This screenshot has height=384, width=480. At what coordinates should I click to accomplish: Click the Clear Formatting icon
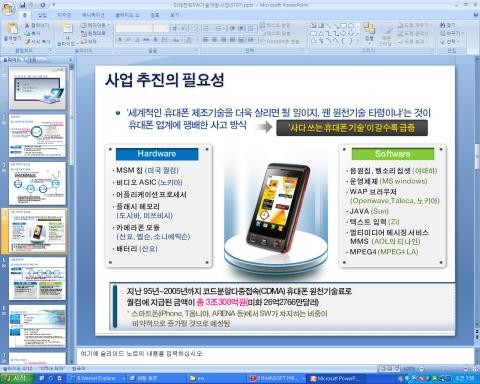pyautogui.click(x=193, y=28)
